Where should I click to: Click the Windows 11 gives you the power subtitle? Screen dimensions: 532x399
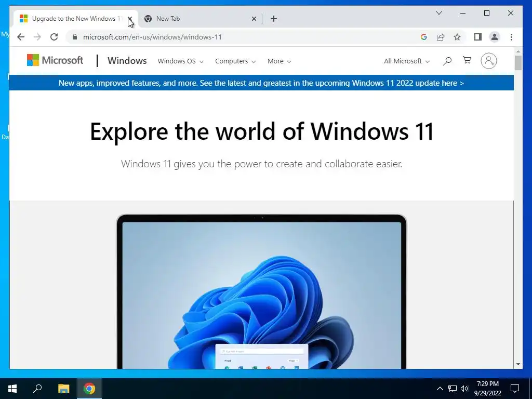click(261, 164)
